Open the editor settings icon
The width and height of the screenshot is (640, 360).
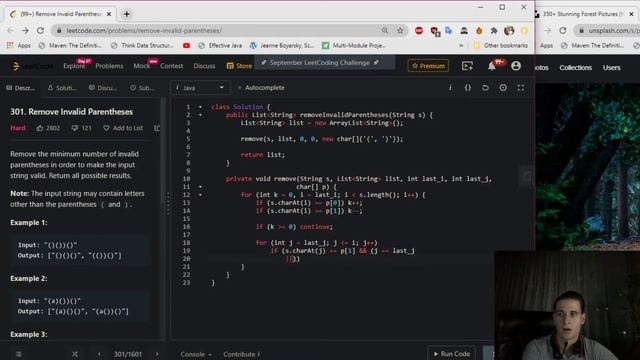503,88
